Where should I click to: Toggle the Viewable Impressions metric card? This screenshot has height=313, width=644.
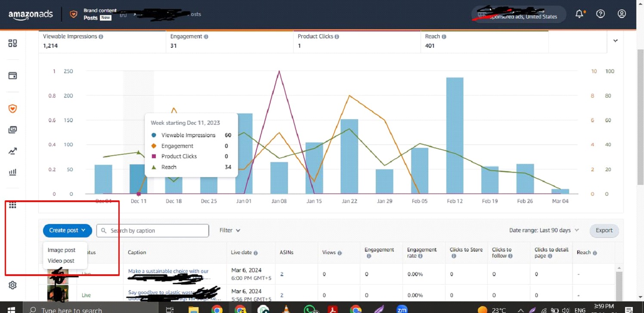[102, 41]
